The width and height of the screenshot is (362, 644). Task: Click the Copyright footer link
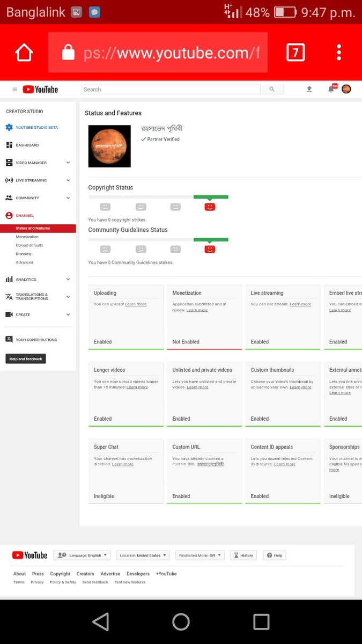60,574
